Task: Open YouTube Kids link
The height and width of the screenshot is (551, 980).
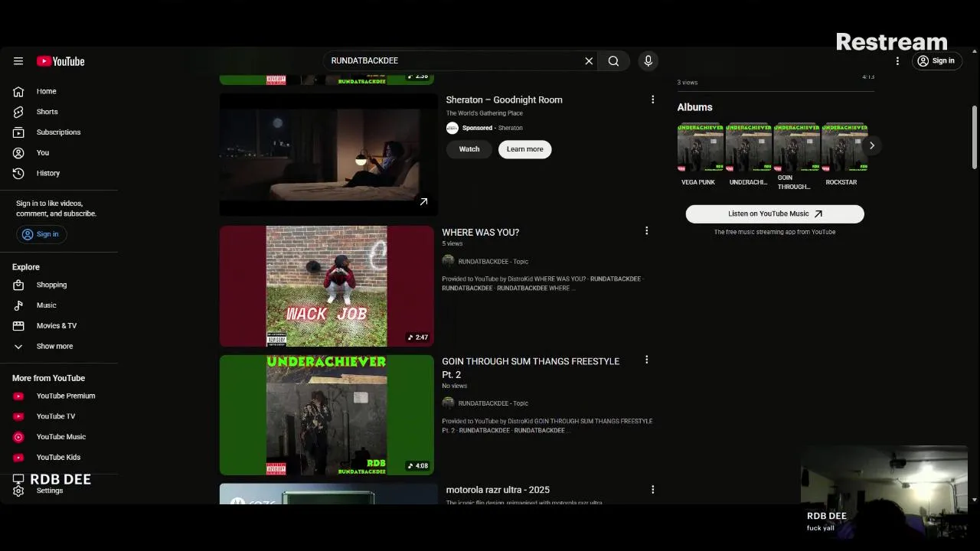Action: coord(58,458)
